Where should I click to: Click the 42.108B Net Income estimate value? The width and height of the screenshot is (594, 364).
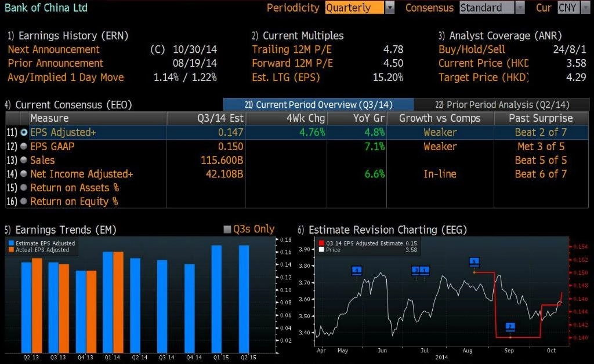pos(224,174)
